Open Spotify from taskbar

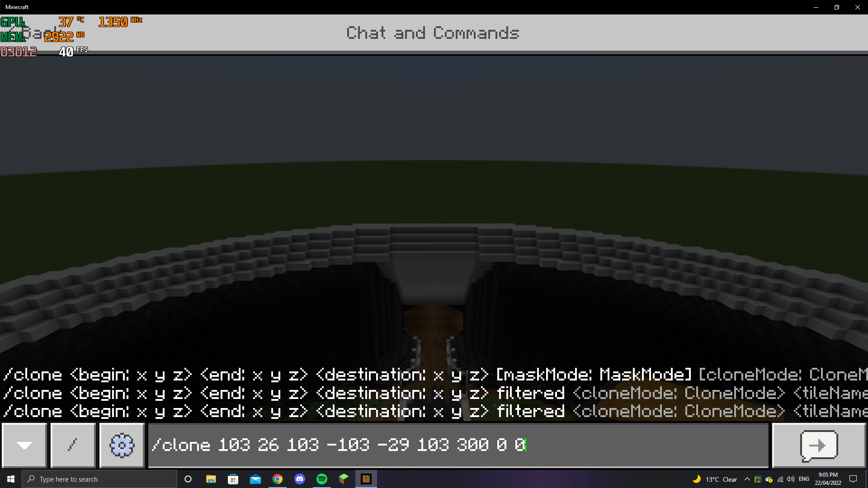[322, 479]
